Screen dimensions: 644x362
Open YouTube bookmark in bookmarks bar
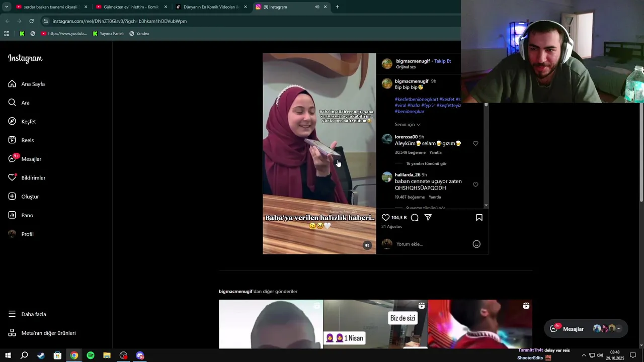pyautogui.click(x=64, y=34)
